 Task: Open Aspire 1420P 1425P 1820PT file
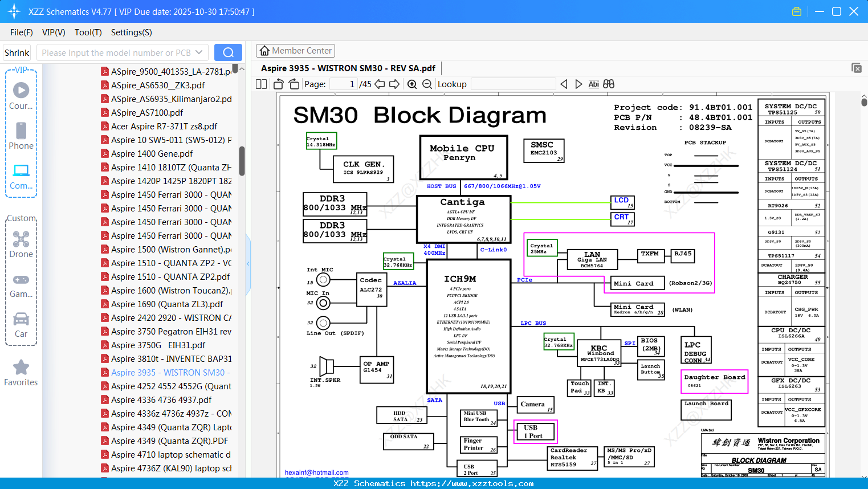172,181
